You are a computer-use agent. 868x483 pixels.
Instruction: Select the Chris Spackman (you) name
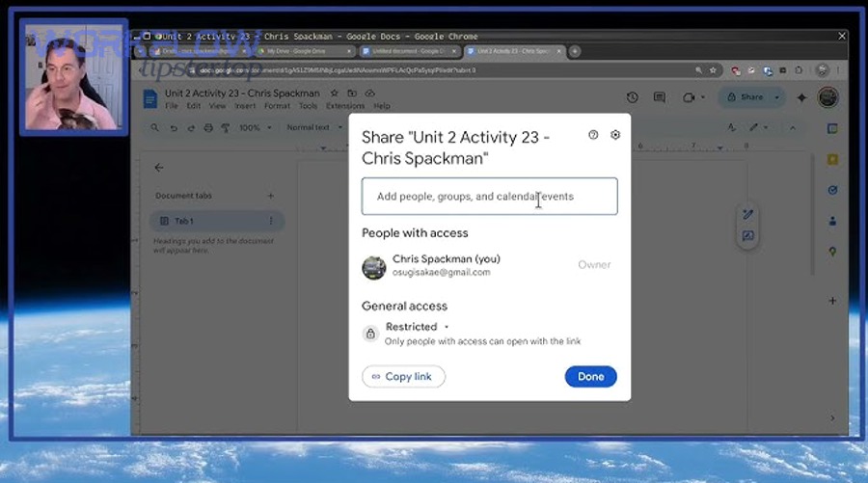point(447,259)
